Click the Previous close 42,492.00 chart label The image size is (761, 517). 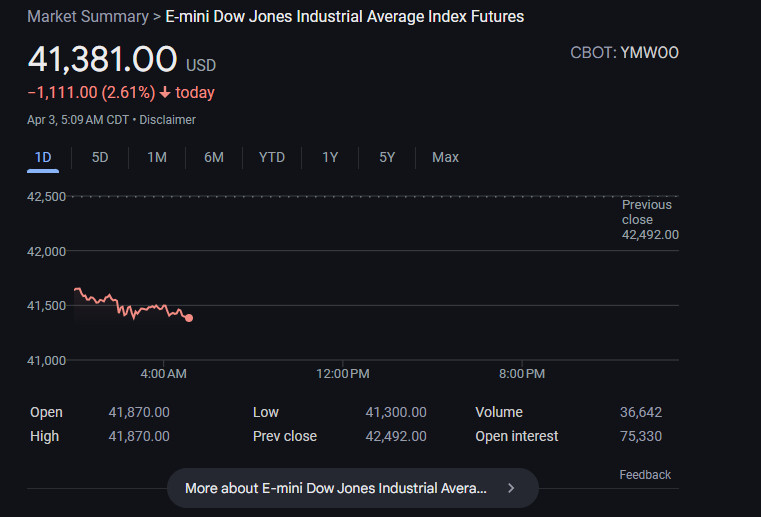[x=650, y=219]
